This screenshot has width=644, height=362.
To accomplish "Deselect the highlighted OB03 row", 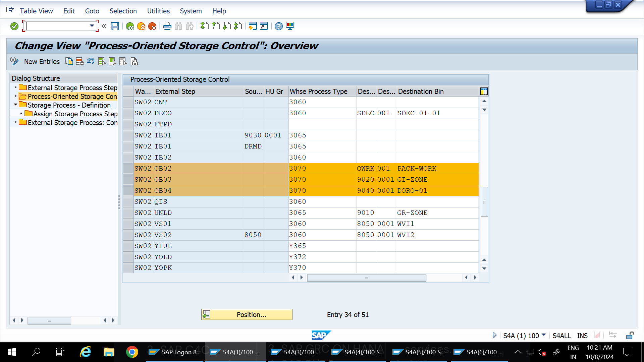I will pos(128,180).
